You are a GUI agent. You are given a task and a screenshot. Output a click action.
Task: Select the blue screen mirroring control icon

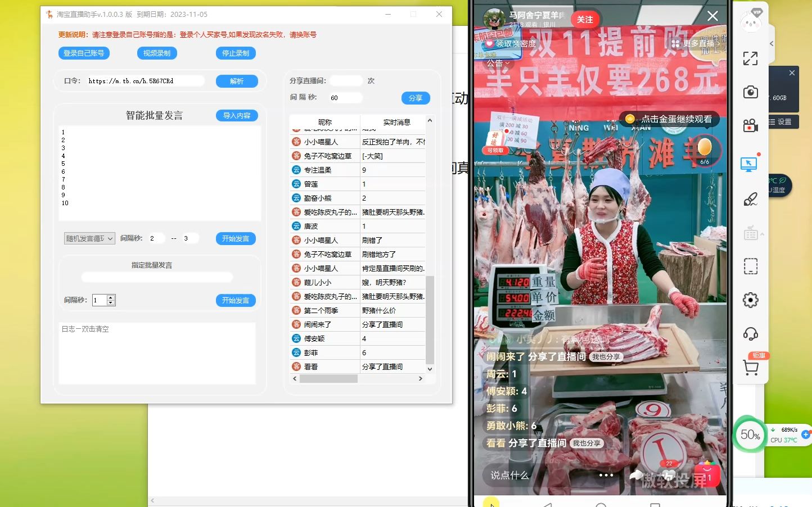point(750,164)
